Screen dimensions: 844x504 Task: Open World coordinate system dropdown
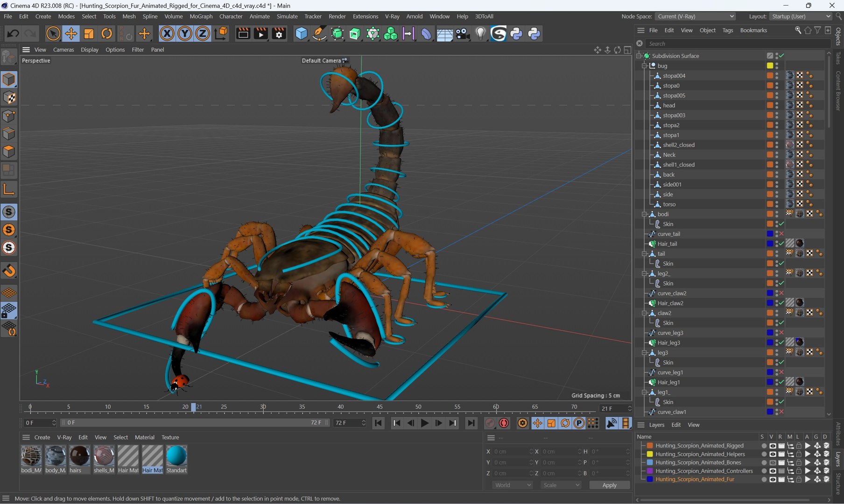click(513, 485)
